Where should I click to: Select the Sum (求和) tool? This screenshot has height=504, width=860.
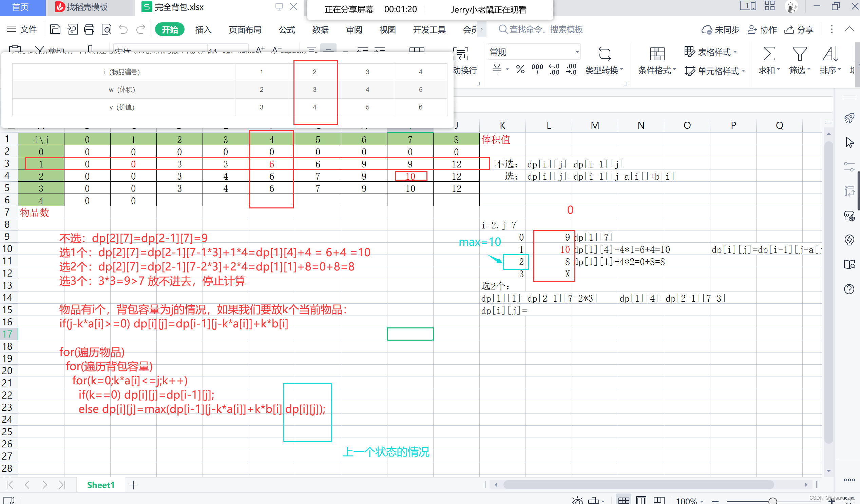[x=768, y=61]
